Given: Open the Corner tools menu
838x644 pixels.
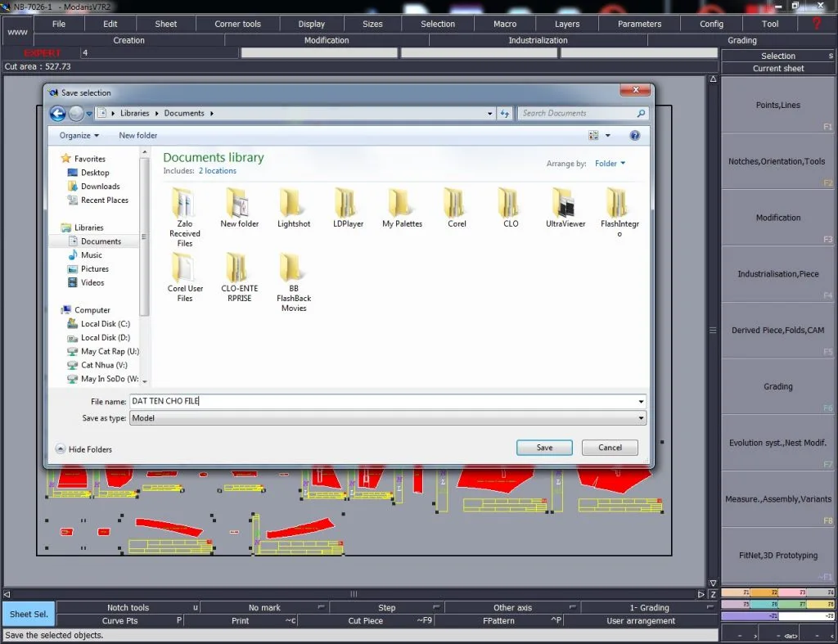Looking at the screenshot, I should click(238, 24).
